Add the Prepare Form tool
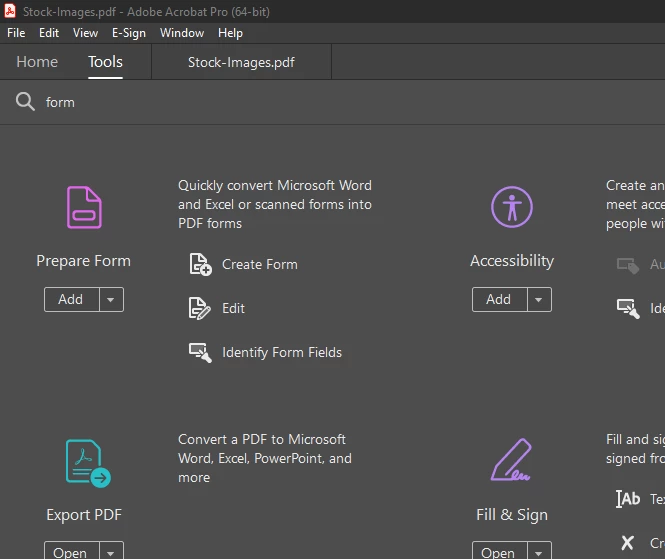Viewport: 665px width, 559px height. click(x=72, y=299)
